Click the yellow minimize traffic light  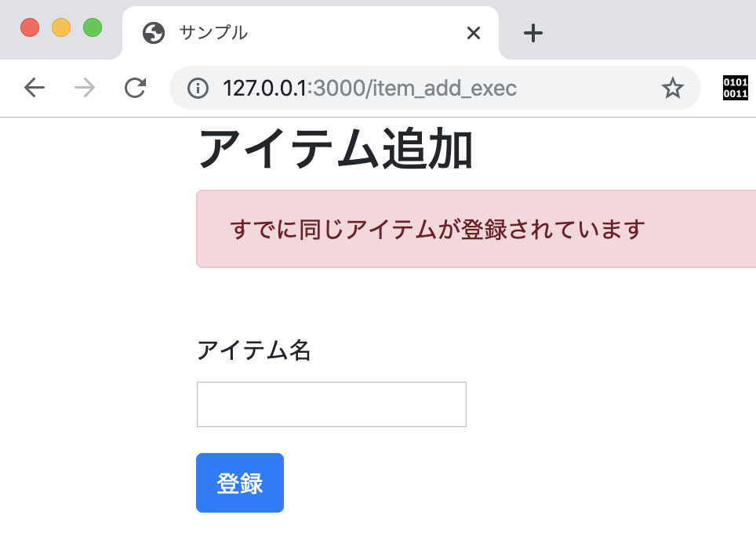[x=61, y=27]
